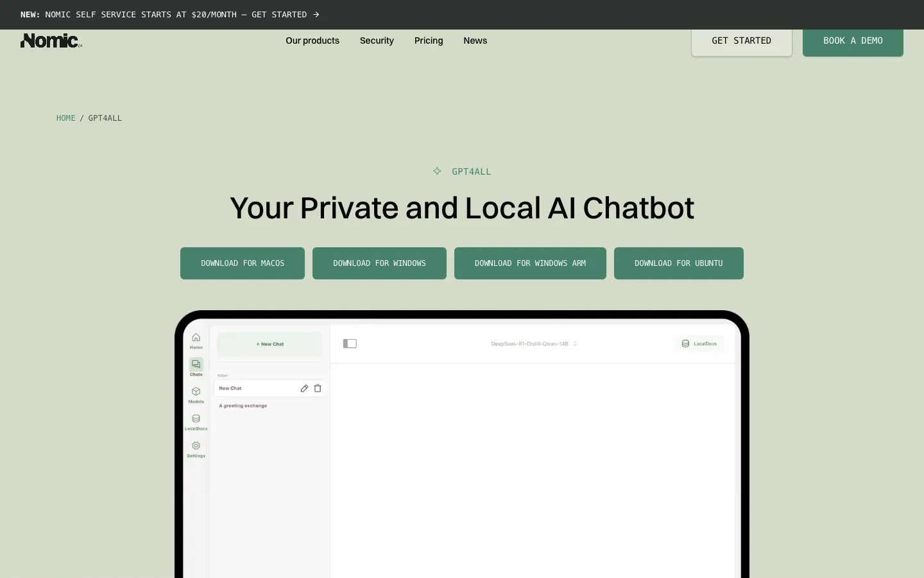This screenshot has height=578, width=924.
Task: Click Download for macOS
Action: pos(243,263)
